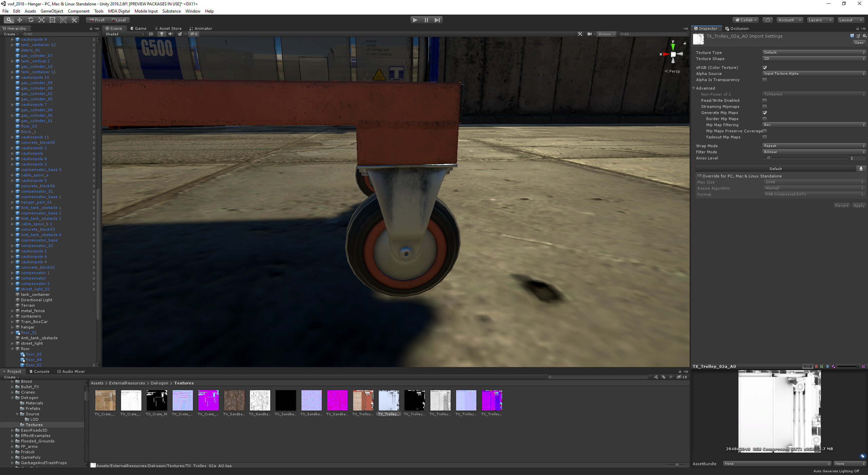Screen dimensions: 868x475
Task: Click the Open button for the texture
Action: (x=859, y=42)
